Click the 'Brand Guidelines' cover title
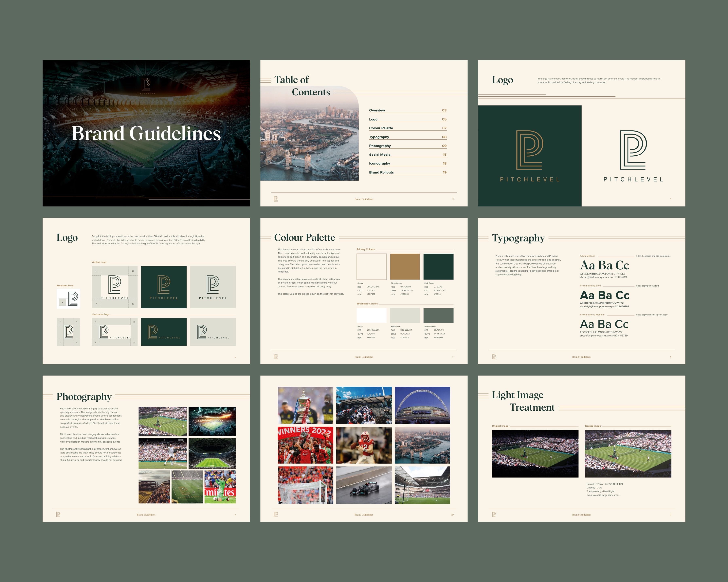The image size is (728, 582). (x=146, y=134)
